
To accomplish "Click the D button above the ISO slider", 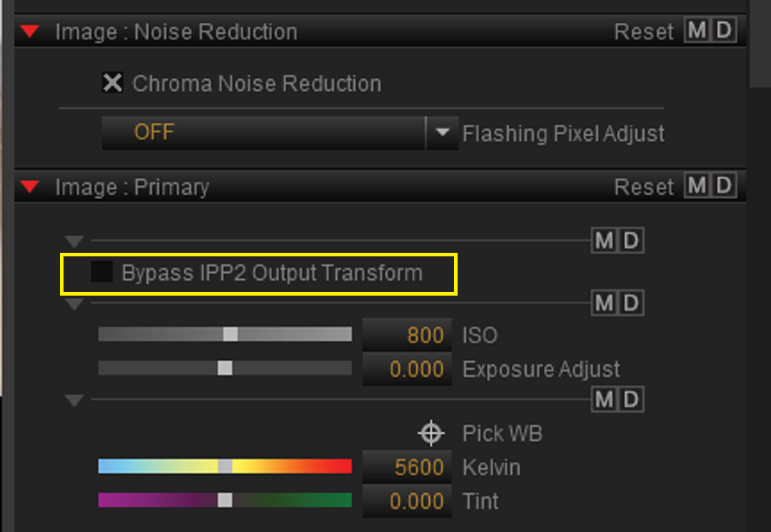I will [x=631, y=303].
